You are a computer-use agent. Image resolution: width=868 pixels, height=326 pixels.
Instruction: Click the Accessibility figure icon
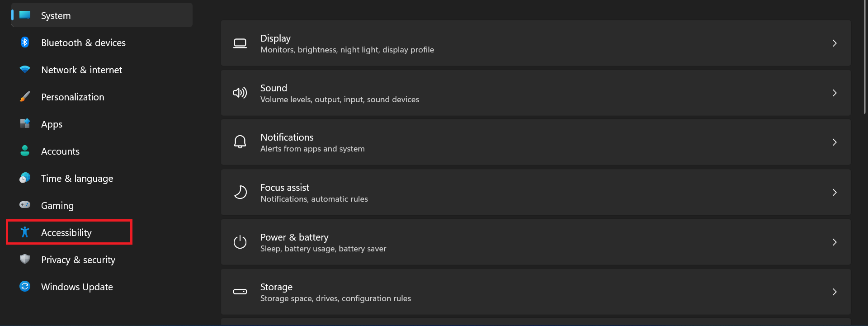coord(25,232)
